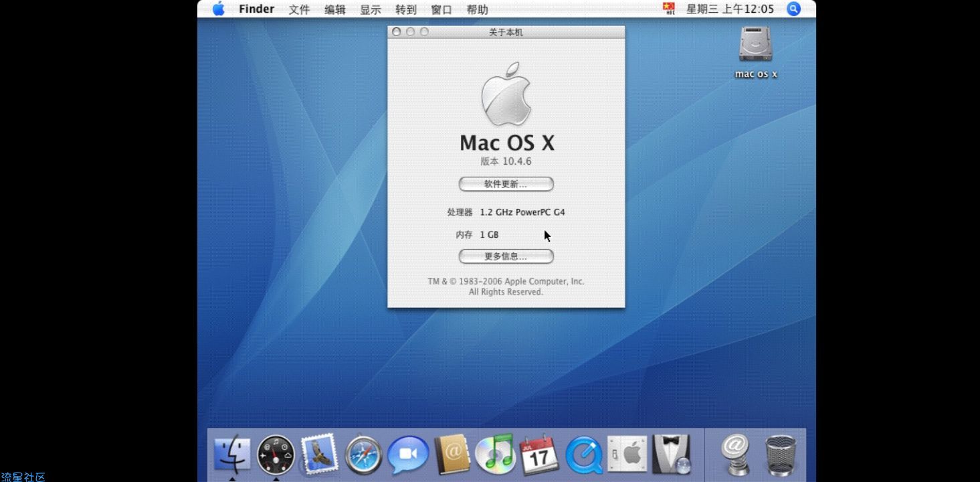The image size is (980, 482).
Task: Click the Apple logo in 关于本机 window
Action: click(506, 94)
